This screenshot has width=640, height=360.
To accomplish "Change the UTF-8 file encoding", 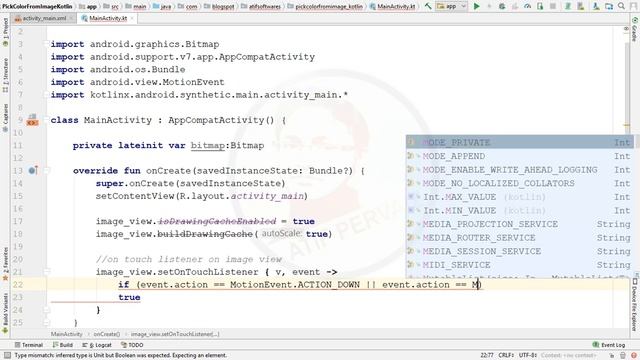I will coord(527,356).
